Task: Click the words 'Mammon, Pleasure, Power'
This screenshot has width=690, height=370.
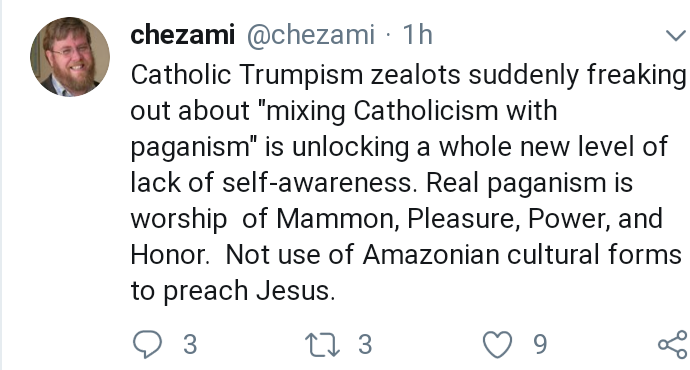Action: (x=444, y=219)
